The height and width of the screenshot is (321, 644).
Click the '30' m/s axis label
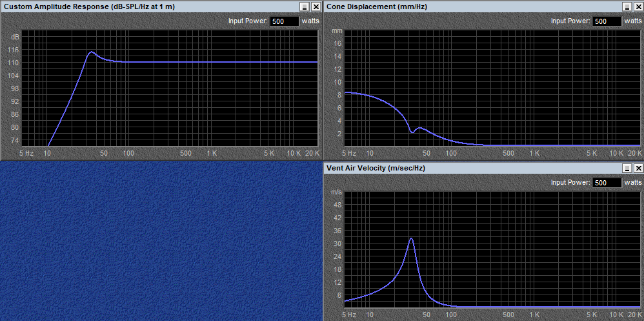(338, 243)
